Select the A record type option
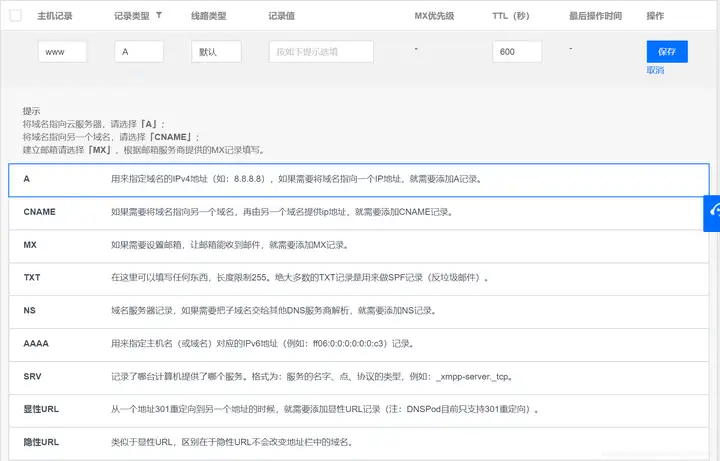 (x=359, y=180)
